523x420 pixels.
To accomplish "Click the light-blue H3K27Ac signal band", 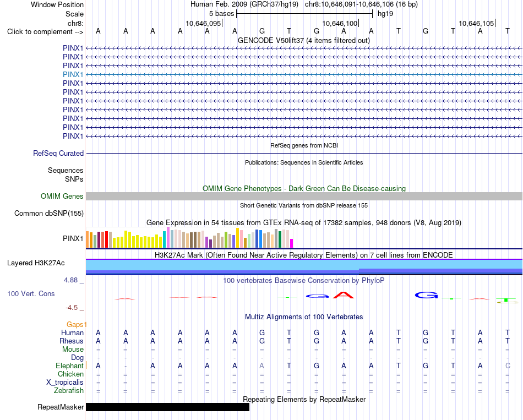I will pyautogui.click(x=304, y=265).
